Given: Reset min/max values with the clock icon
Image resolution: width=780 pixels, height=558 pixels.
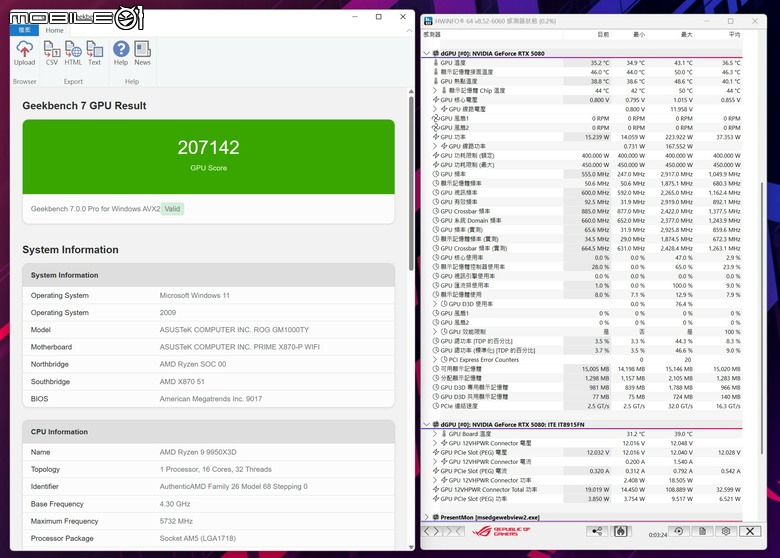Looking at the screenshot, I should tap(679, 531).
